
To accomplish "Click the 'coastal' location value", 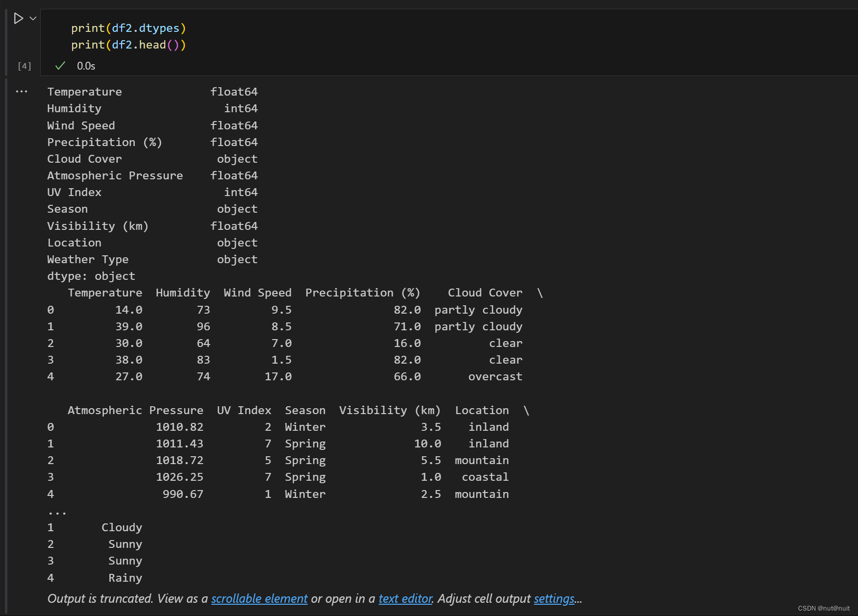I will click(x=485, y=477).
